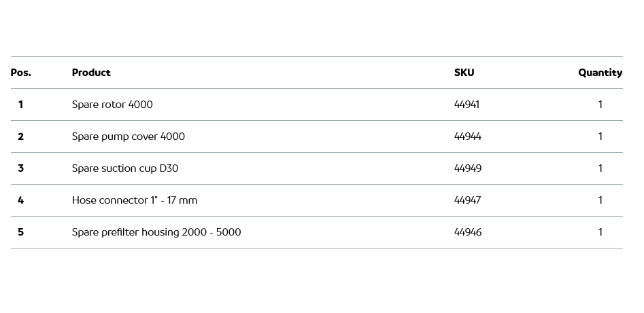Image resolution: width=644 pixels, height=313 pixels.
Task: Click SKU number 44944
Action: pos(467,136)
